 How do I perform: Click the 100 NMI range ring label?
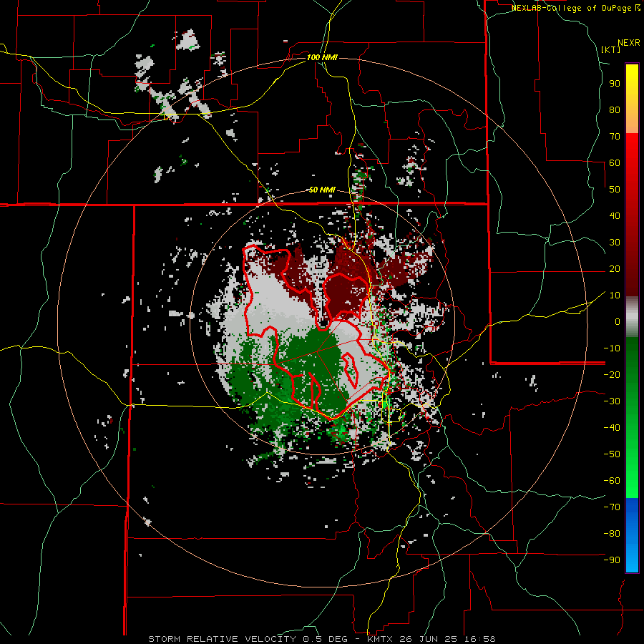click(x=322, y=57)
